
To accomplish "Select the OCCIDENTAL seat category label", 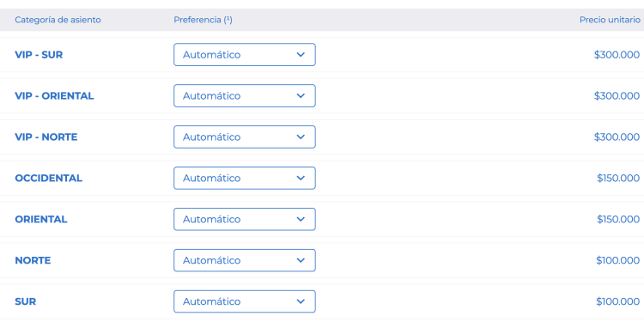I will click(48, 178).
